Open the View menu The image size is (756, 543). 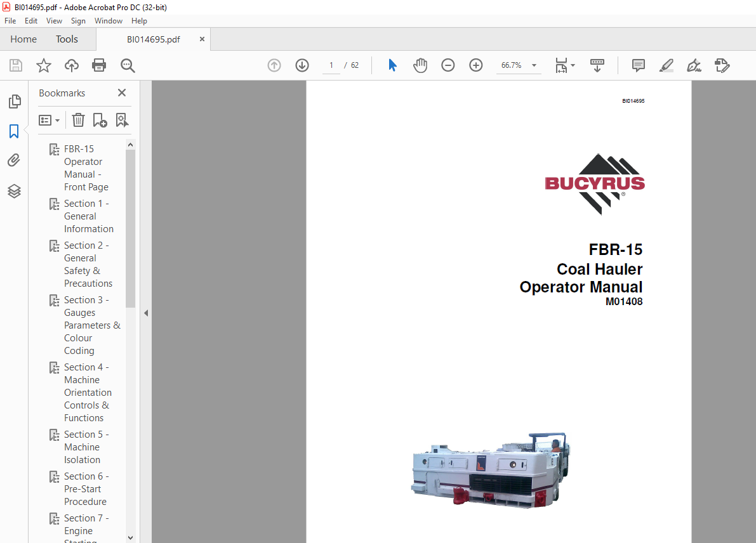click(x=54, y=21)
